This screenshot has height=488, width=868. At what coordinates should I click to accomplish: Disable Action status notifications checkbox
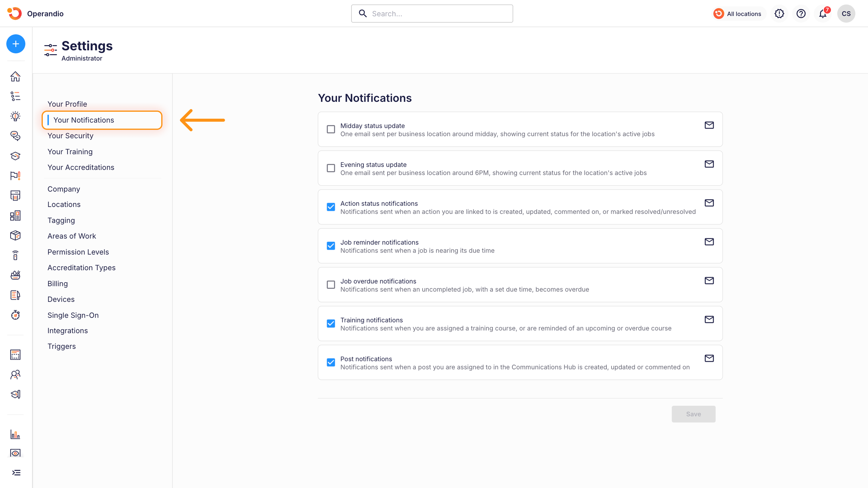tap(331, 207)
